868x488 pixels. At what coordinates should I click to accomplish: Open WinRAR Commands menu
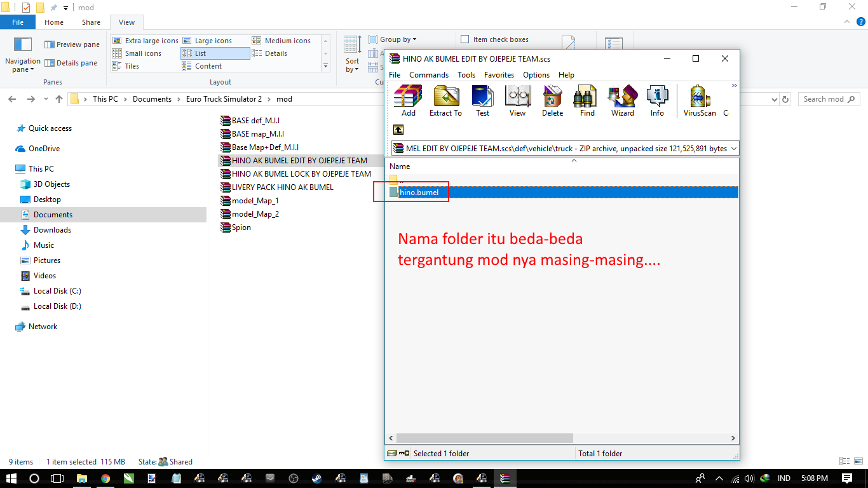[429, 75]
